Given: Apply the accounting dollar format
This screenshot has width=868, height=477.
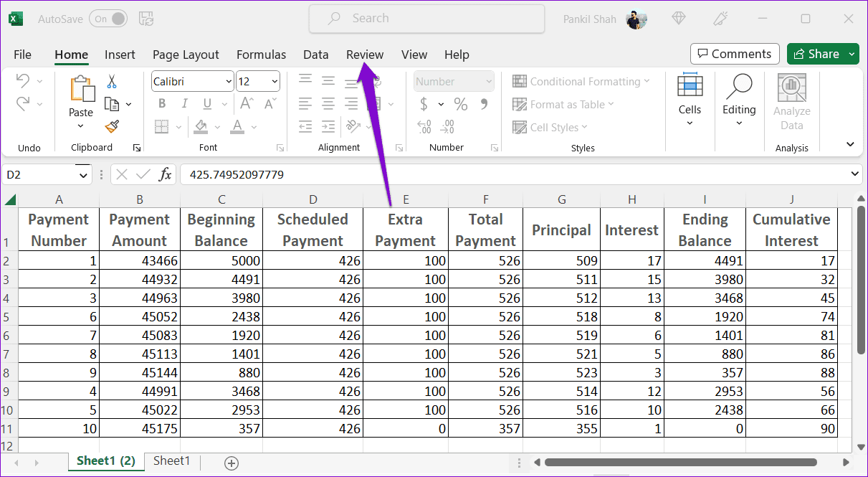Looking at the screenshot, I should point(424,105).
